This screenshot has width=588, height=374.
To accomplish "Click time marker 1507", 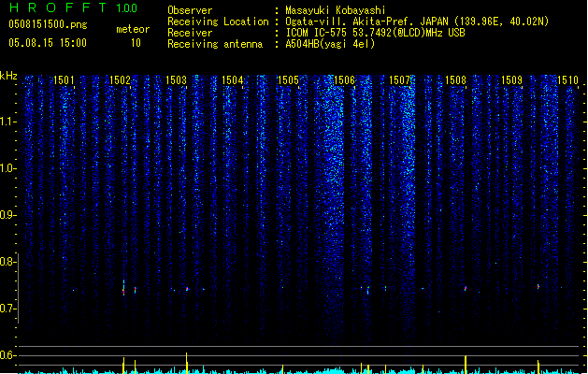I will point(400,80).
